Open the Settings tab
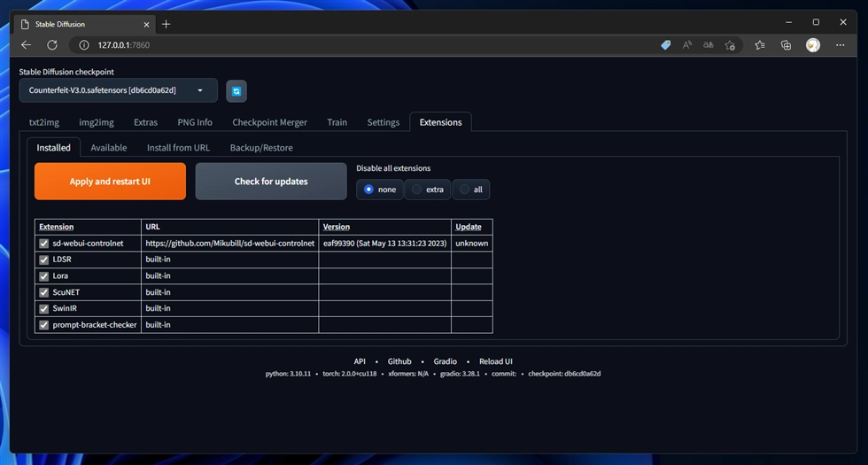Viewport: 868px width, 465px height. tap(383, 122)
